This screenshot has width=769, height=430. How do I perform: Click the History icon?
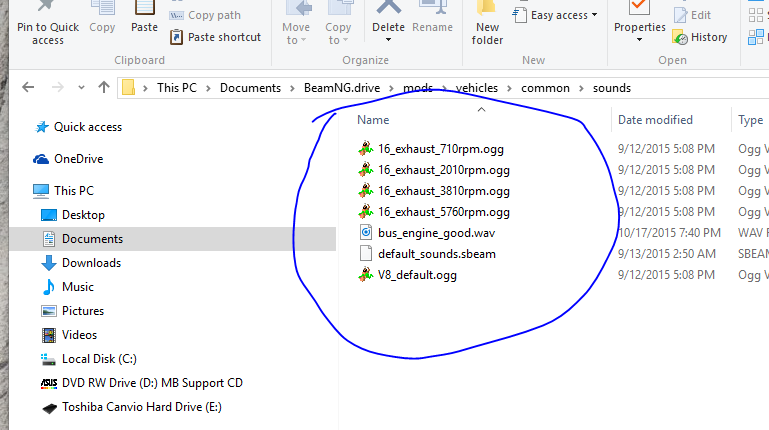point(680,37)
